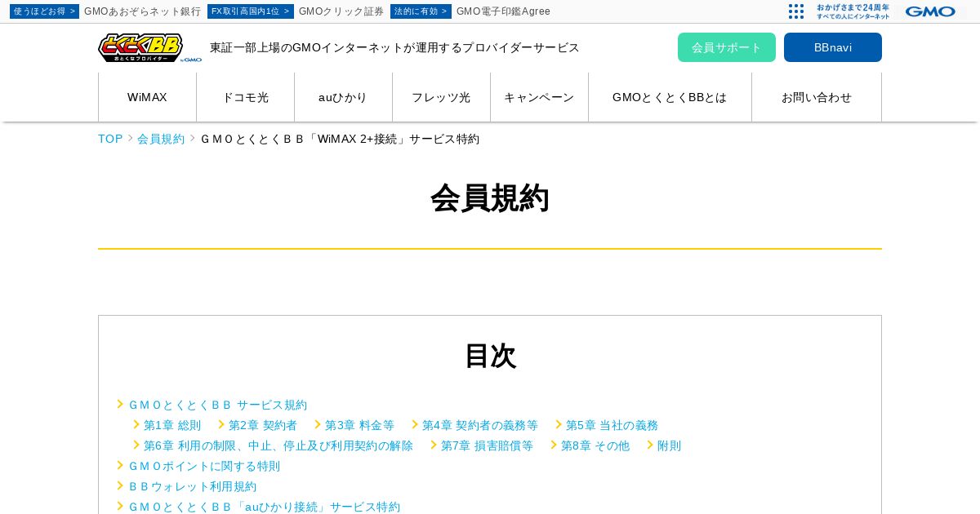Image resolution: width=980 pixels, height=514 pixels.
Task: Go to TOP breadcrumb link
Action: coord(110,139)
